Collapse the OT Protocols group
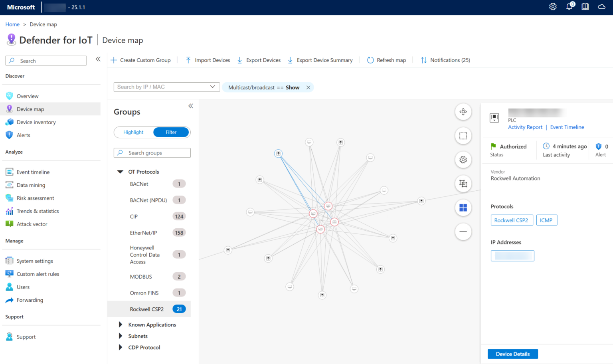Screen dimensions: 613x364 click(x=120, y=172)
